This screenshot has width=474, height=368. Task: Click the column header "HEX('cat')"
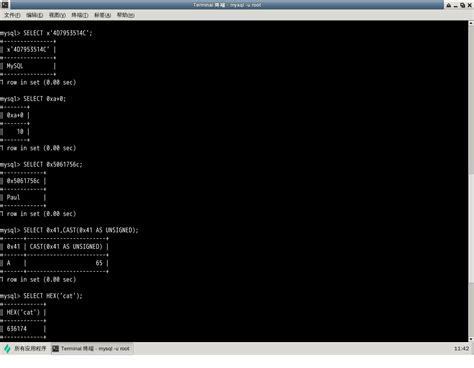[23, 312]
